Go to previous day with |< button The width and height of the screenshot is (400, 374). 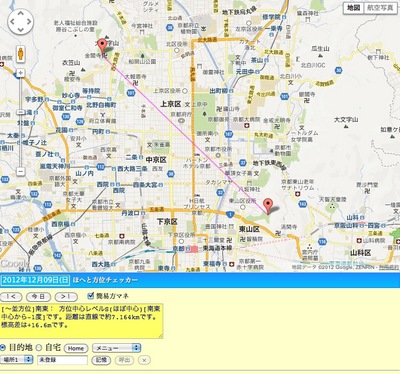pos(11,296)
